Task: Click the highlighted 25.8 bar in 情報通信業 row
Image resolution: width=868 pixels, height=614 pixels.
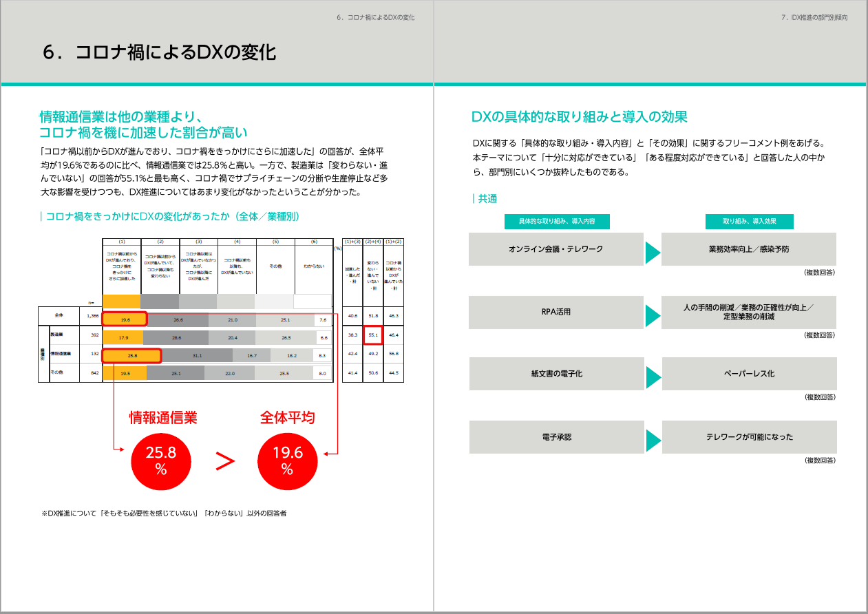Action: (131, 355)
